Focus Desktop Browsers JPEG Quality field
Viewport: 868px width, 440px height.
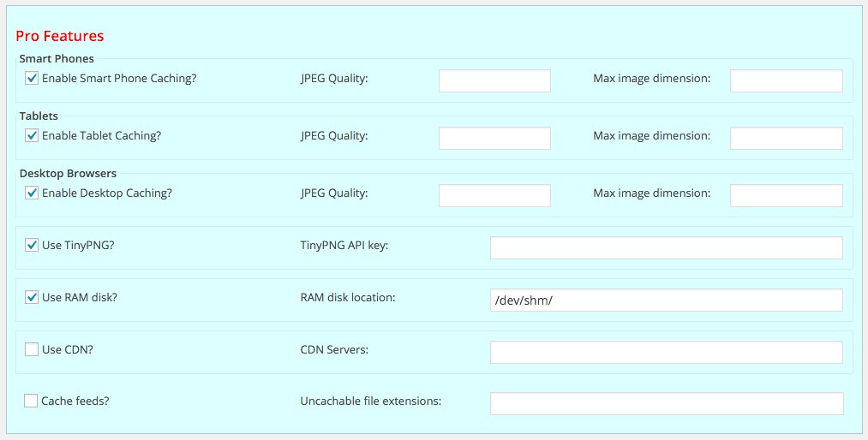click(x=495, y=196)
